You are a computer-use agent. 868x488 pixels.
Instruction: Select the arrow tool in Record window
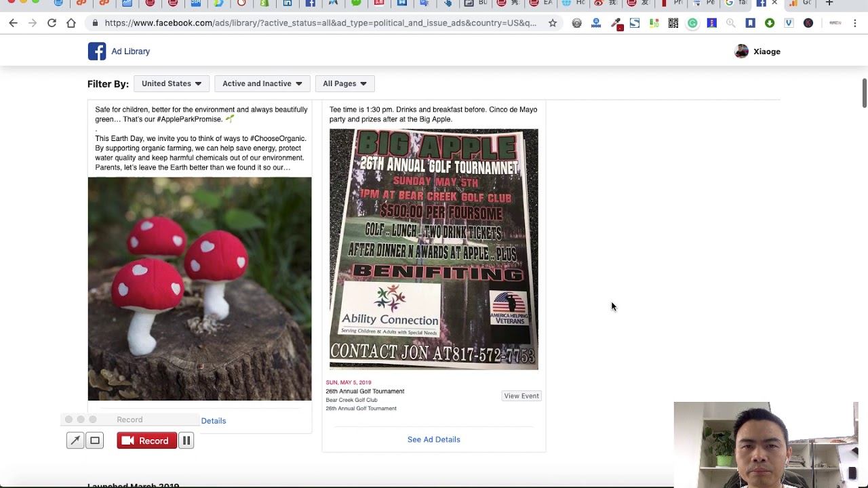[x=75, y=441]
